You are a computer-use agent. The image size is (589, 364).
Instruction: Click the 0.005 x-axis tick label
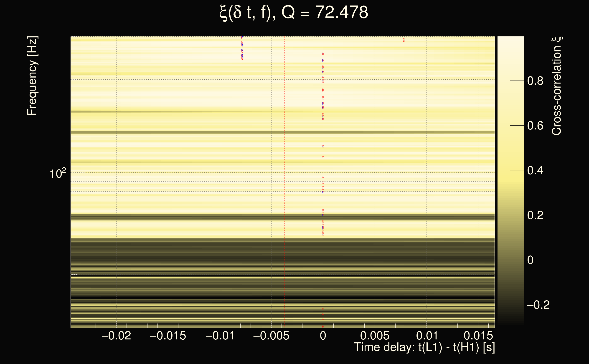tap(375, 336)
